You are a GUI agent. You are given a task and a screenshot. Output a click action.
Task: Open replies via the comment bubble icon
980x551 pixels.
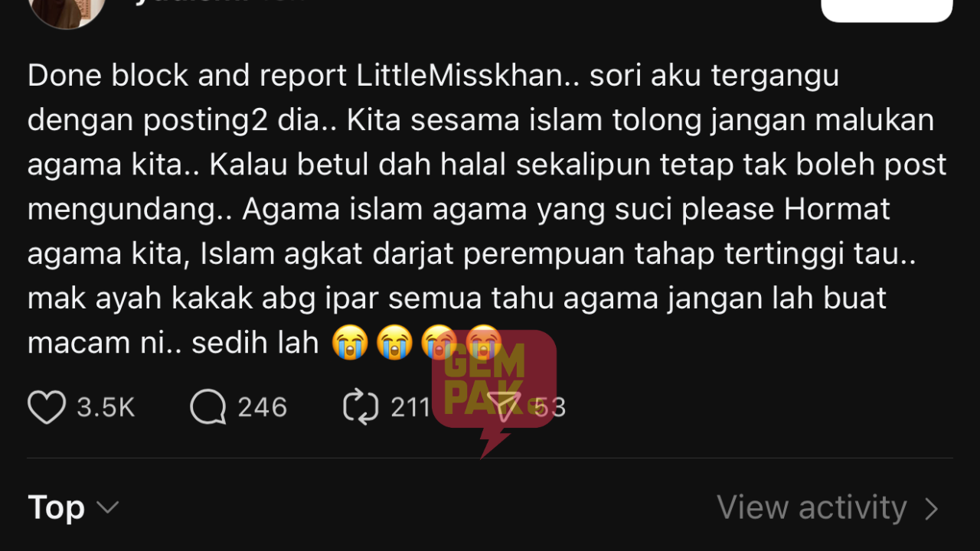(208, 407)
